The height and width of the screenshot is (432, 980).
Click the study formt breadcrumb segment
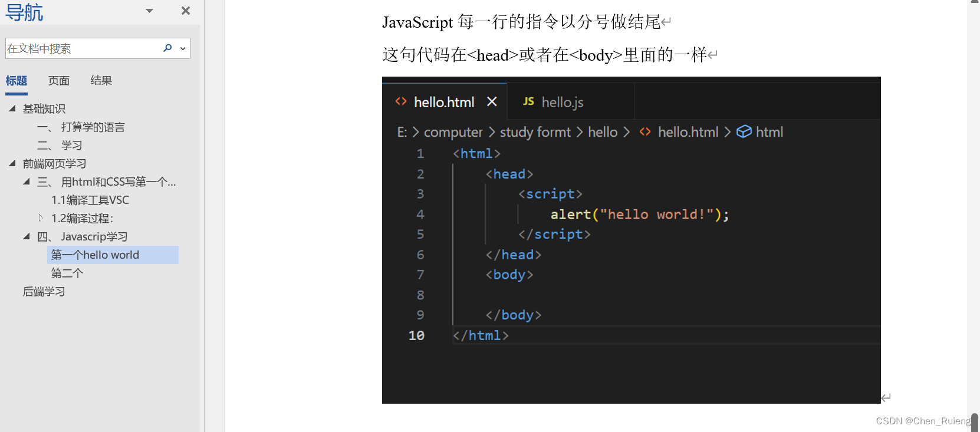click(535, 132)
